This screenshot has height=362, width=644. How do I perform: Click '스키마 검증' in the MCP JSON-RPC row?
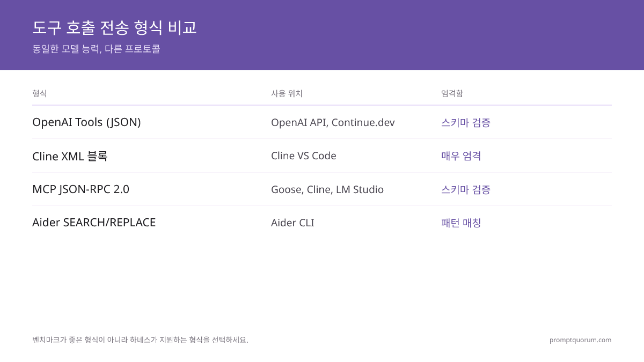tap(466, 189)
